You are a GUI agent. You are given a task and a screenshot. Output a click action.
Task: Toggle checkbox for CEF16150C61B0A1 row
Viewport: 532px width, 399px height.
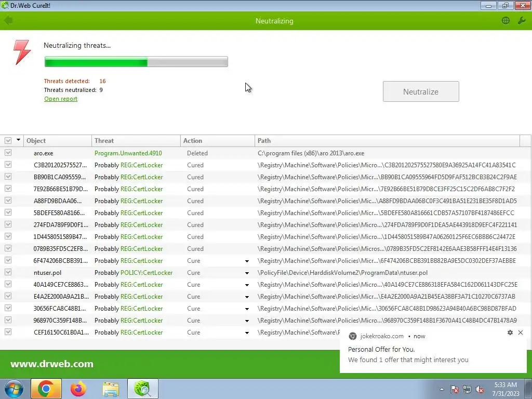(8, 332)
